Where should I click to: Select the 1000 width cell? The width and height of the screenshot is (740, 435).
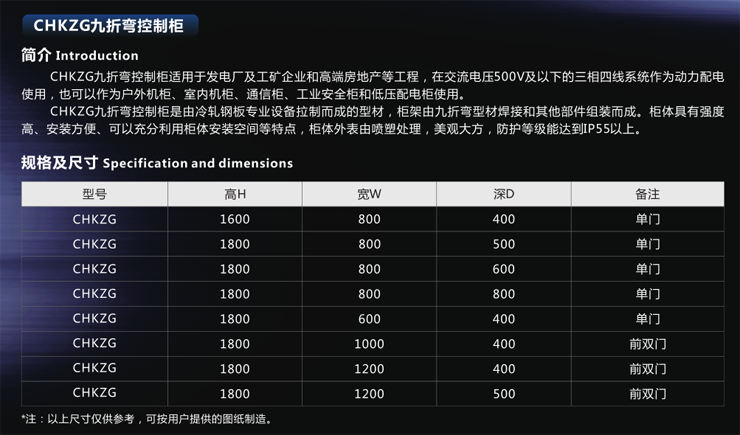369,343
